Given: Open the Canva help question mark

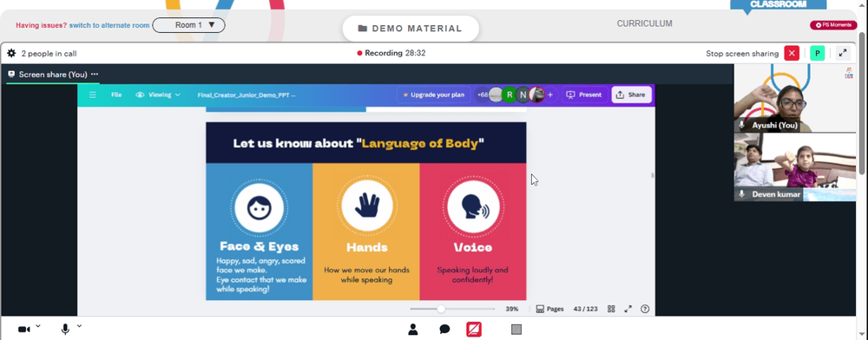Looking at the screenshot, I should (645, 309).
